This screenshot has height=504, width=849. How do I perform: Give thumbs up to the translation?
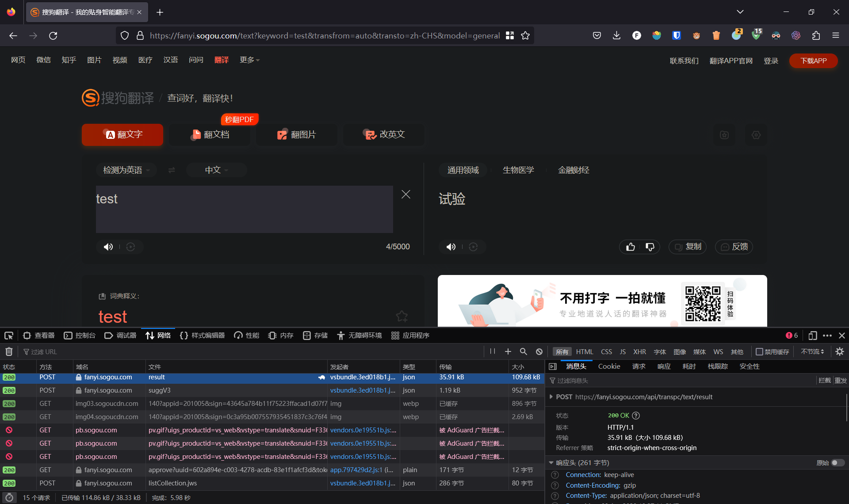(x=631, y=247)
